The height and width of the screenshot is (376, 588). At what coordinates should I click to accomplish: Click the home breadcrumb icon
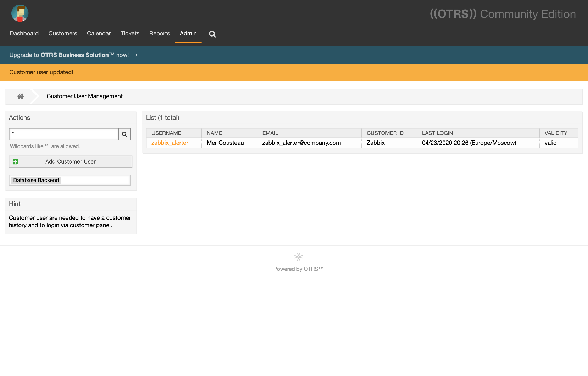(21, 96)
